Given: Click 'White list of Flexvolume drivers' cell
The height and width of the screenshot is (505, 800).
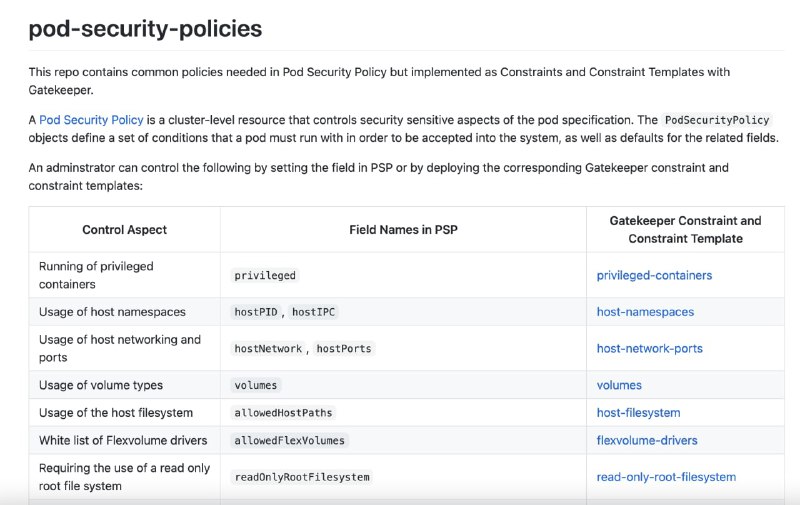Looking at the screenshot, I should tap(124, 440).
